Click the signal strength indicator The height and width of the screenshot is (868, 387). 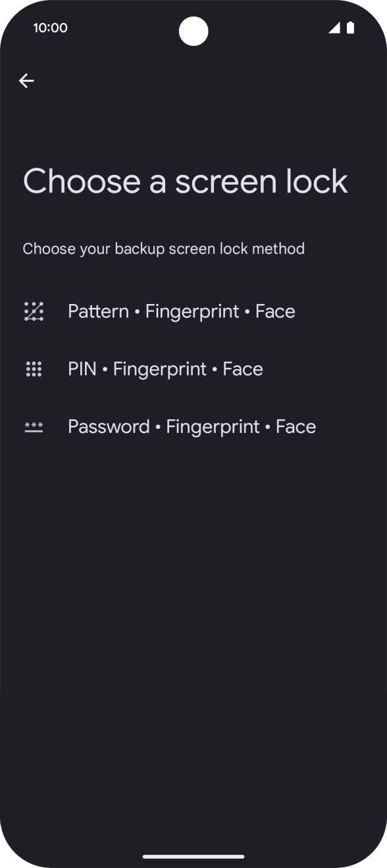pos(335,28)
